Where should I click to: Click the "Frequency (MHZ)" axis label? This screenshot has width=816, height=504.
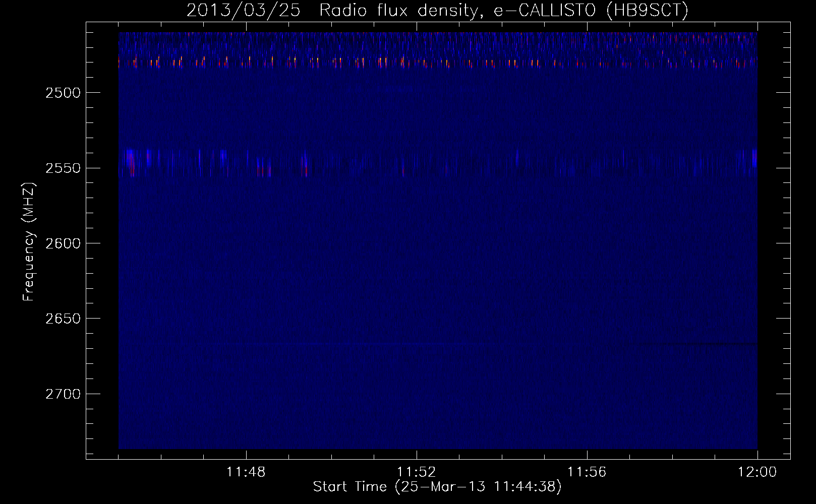click(29, 242)
